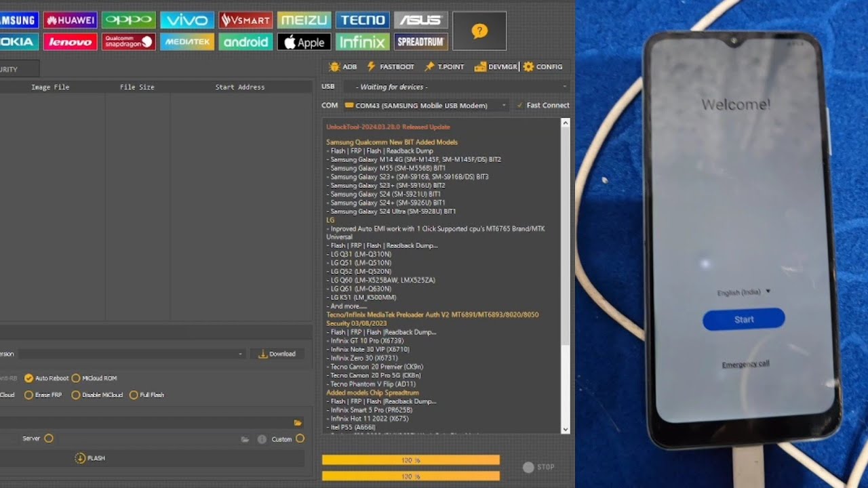Enable the Full Flash option

click(146, 394)
